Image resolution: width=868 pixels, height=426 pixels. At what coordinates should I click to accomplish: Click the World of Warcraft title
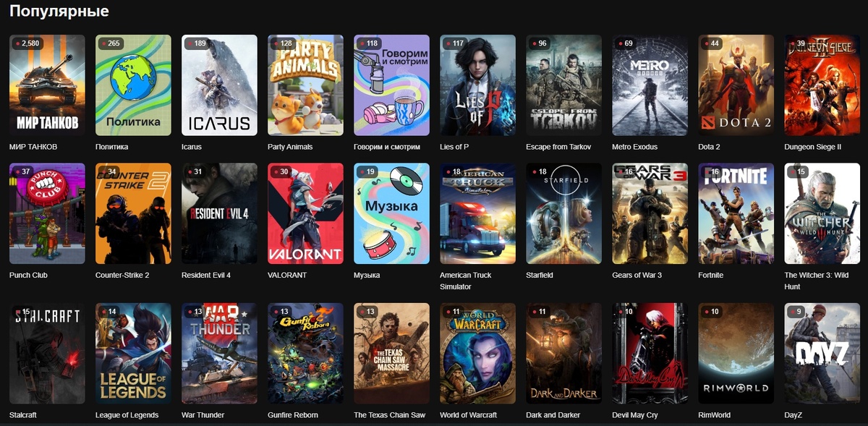tap(469, 415)
